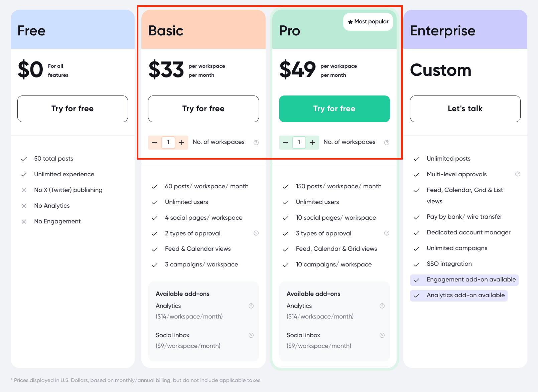Click info icon for Enterprise Multi-level approvals

click(518, 174)
